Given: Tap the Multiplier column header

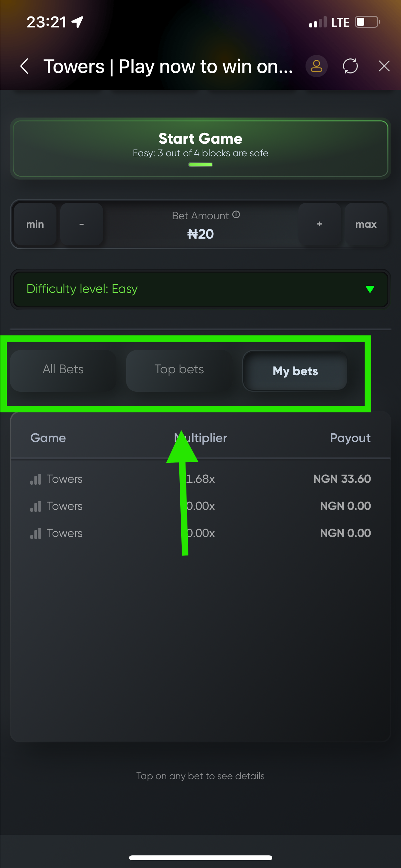Looking at the screenshot, I should 201,438.
